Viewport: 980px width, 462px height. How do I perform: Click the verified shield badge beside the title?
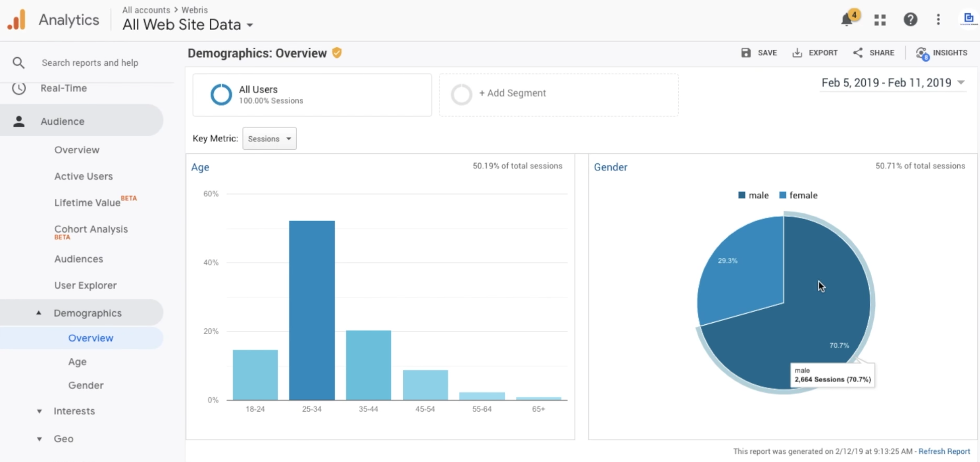click(337, 53)
